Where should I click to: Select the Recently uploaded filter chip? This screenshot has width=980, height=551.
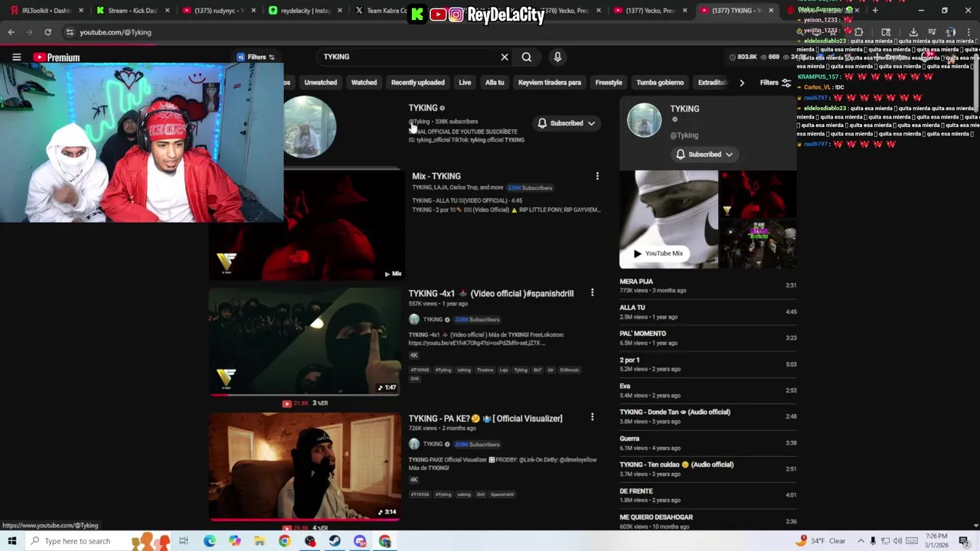418,83
